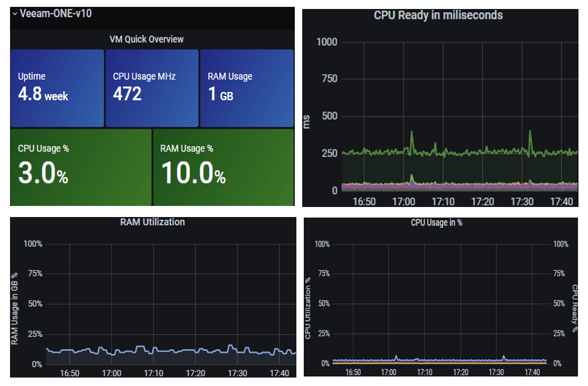Click the 75% label on RAM Utilization chart
588x386 pixels.
coord(35,274)
